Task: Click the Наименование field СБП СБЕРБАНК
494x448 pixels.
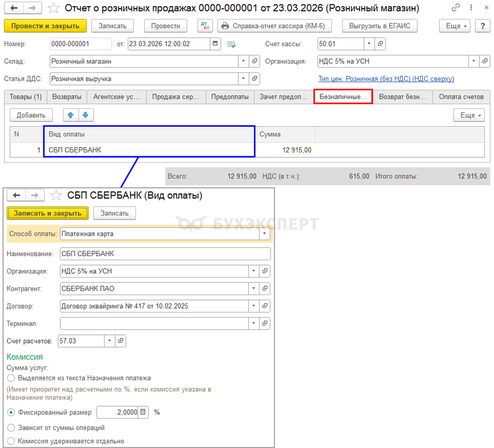Action: click(165, 254)
